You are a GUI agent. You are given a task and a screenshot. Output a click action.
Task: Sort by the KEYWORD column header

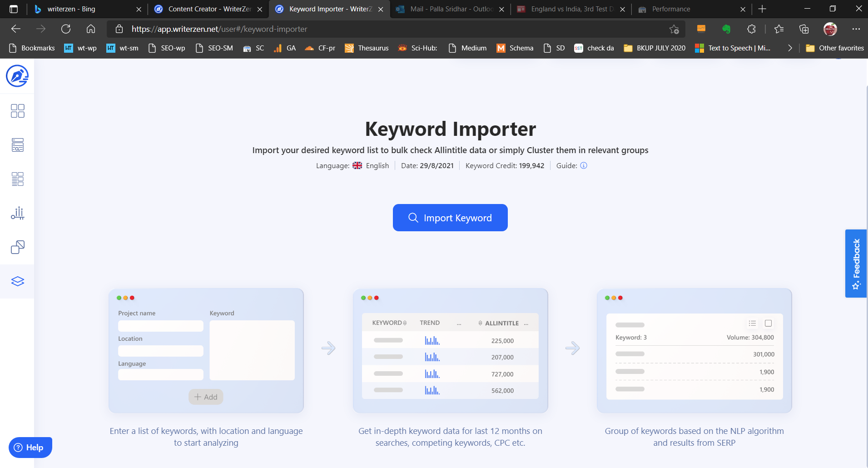[x=389, y=323]
